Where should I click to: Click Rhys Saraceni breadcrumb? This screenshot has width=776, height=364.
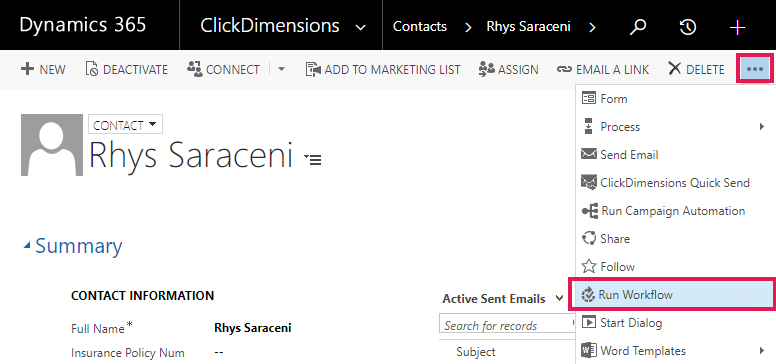pyautogui.click(x=528, y=26)
